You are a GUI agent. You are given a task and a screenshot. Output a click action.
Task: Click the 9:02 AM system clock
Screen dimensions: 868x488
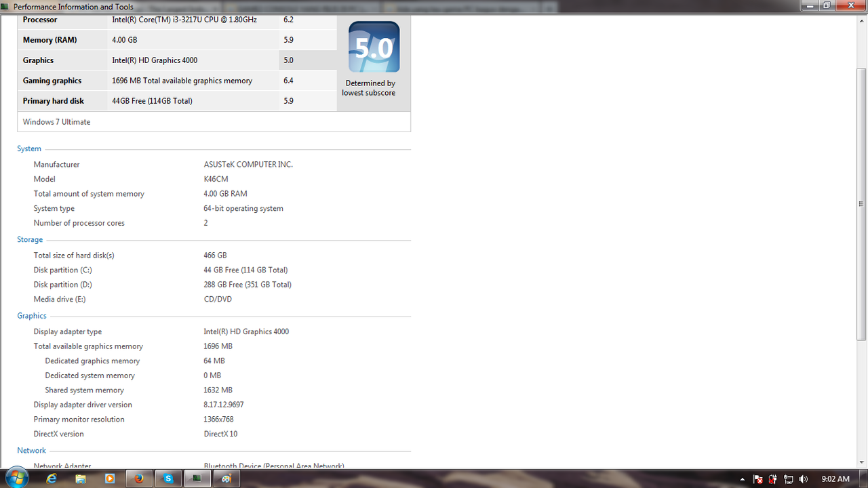point(835,479)
